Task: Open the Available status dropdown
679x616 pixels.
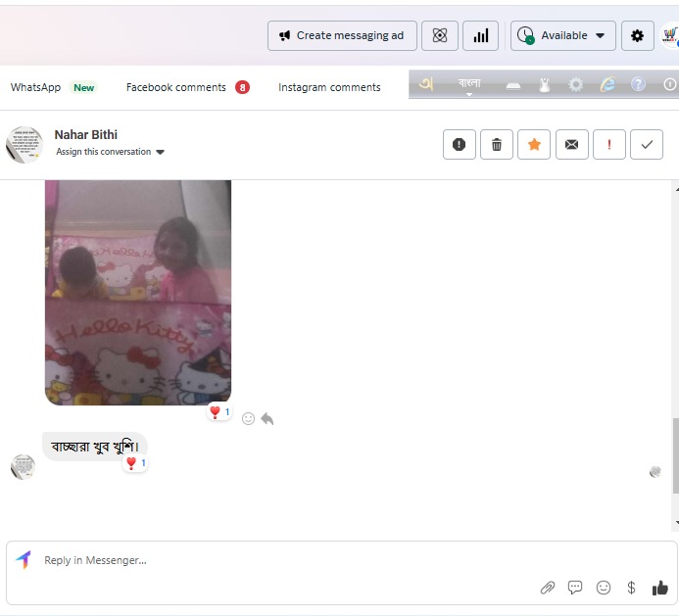Action: [563, 36]
